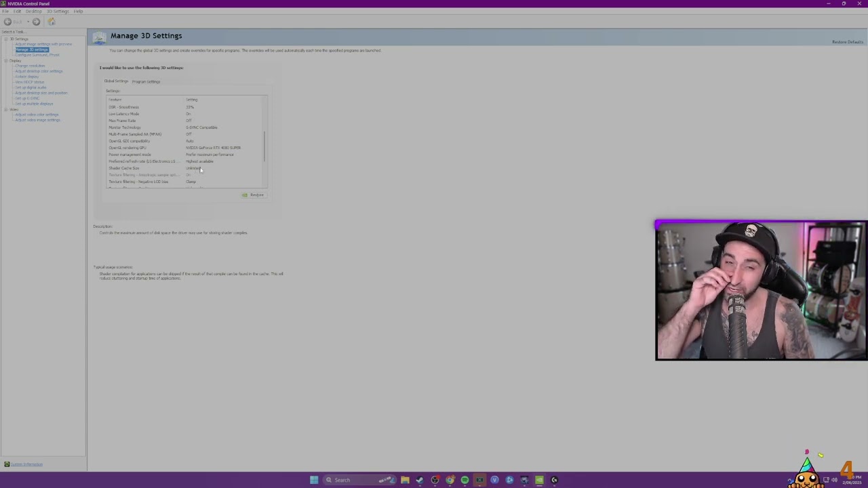Screen dimensions: 868x488
Task: Open Google Chrome from the taskbar
Action: (450, 480)
